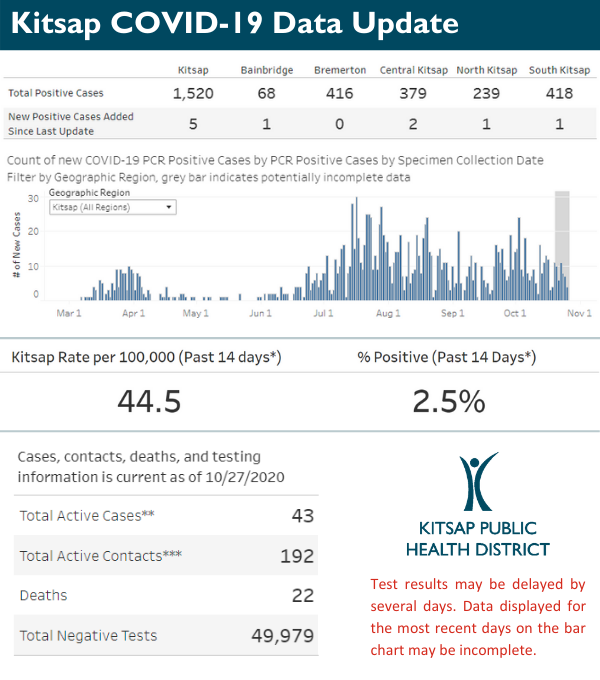Click Kitsap total positive cases value 1,520
Screen dimensions: 600x680
pyautogui.click(x=193, y=93)
